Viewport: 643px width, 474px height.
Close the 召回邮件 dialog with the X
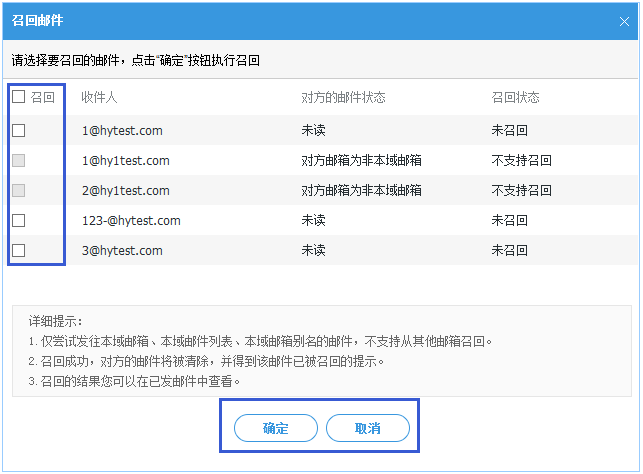coord(625,20)
